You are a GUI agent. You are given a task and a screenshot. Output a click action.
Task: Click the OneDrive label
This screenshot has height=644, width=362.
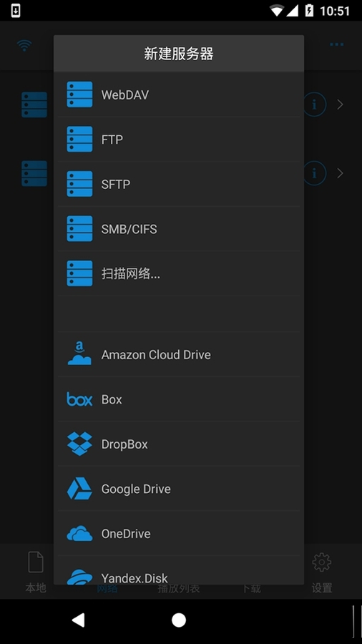click(126, 534)
